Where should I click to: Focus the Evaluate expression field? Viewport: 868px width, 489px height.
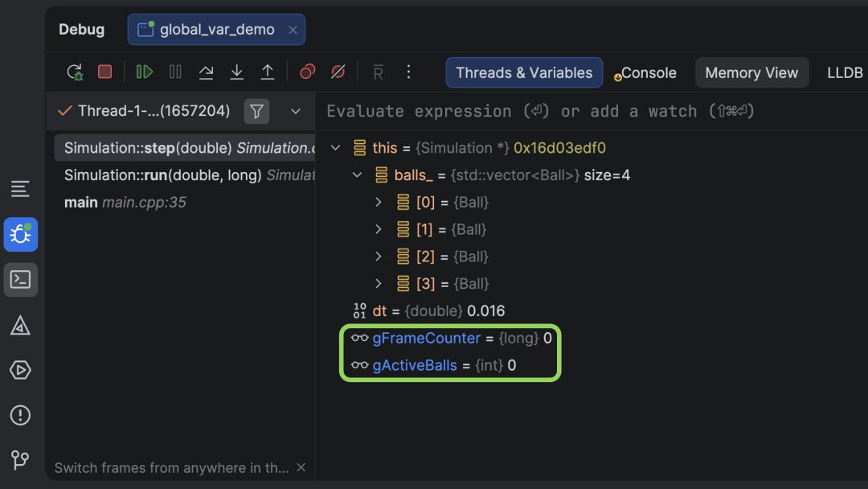click(592, 111)
